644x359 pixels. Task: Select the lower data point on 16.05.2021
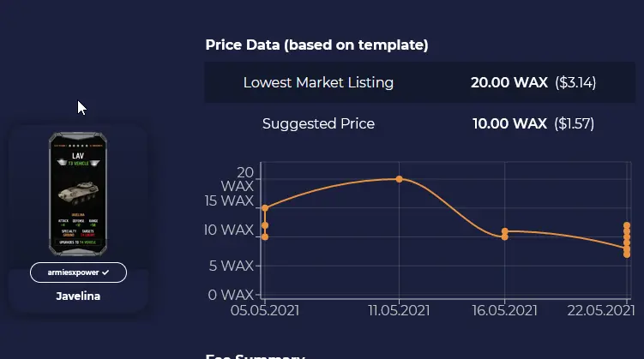505,236
